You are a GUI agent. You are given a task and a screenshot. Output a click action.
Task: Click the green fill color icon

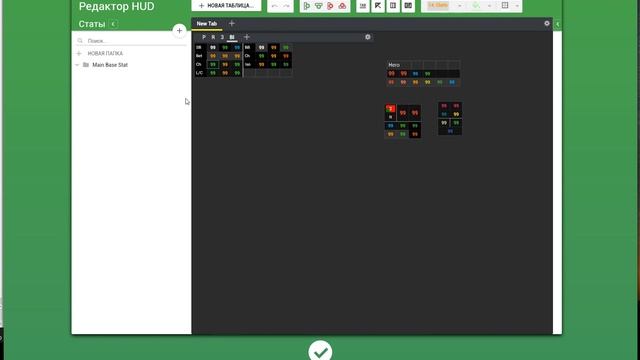(x=476, y=6)
